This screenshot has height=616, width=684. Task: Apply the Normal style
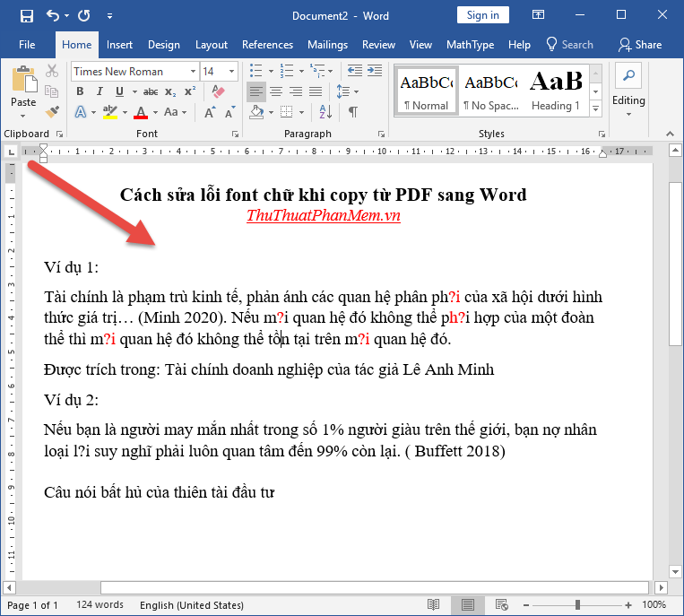point(426,91)
